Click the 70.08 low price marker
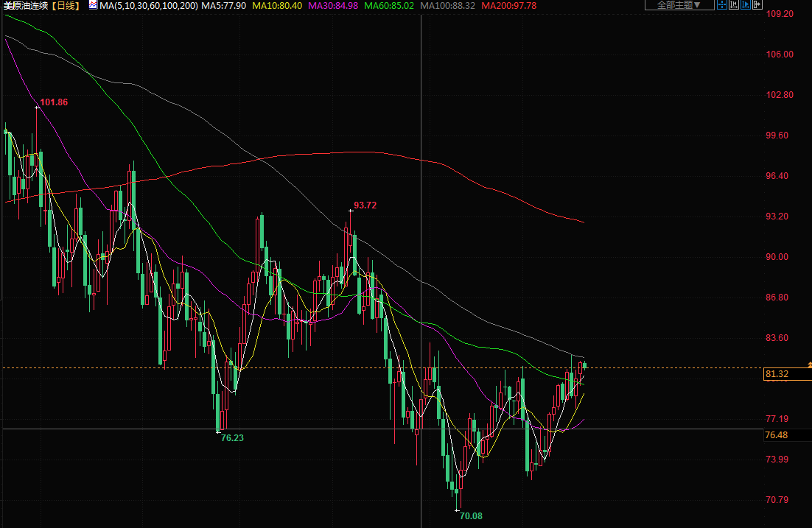Screen dimensions: 812x528 point(471,516)
